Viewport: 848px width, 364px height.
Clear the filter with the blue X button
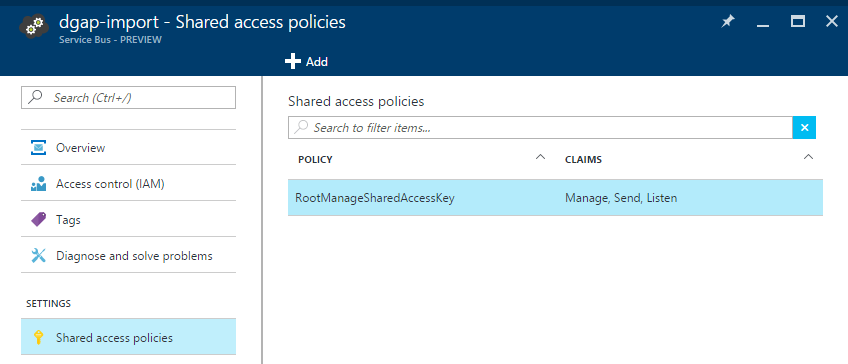[804, 128]
